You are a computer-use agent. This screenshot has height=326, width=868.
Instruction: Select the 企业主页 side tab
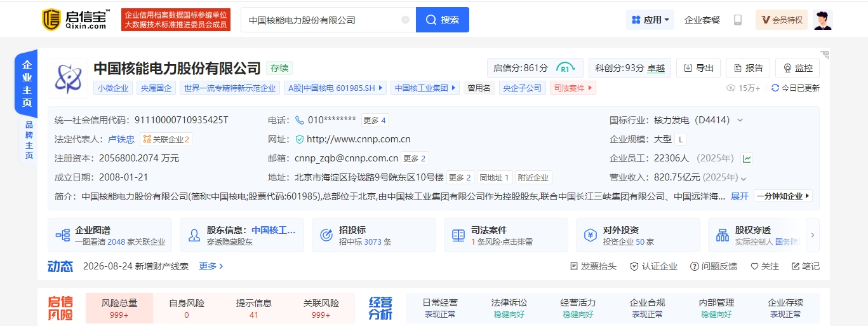(27, 84)
